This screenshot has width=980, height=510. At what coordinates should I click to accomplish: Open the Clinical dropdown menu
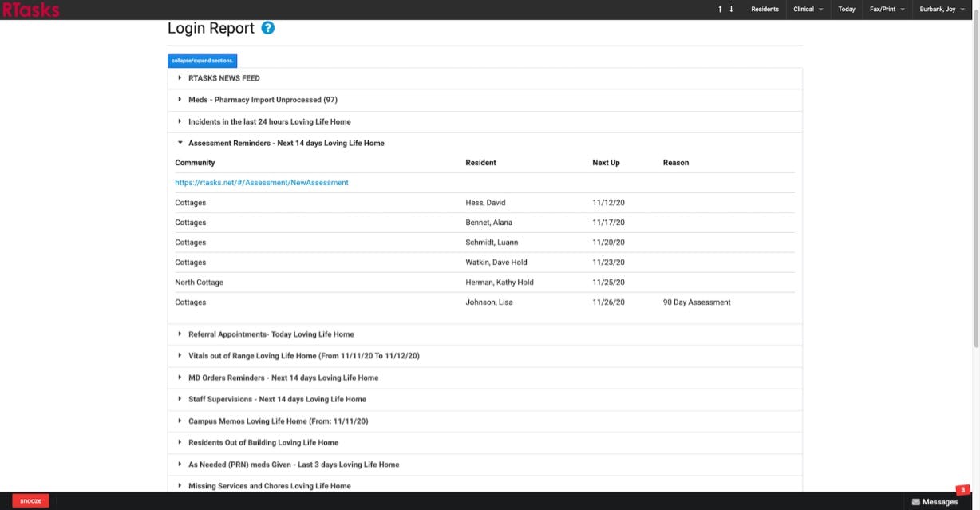808,9
